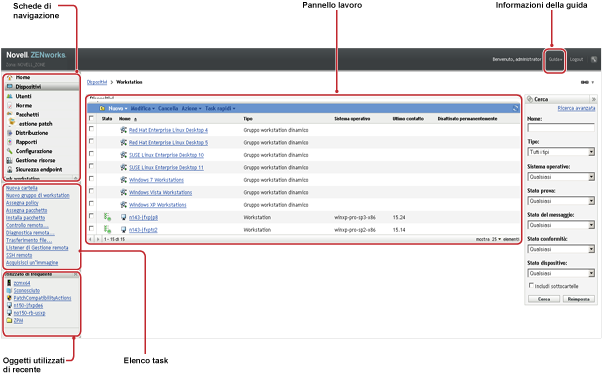Click the Logout link
602x376 pixels.
coord(576,59)
